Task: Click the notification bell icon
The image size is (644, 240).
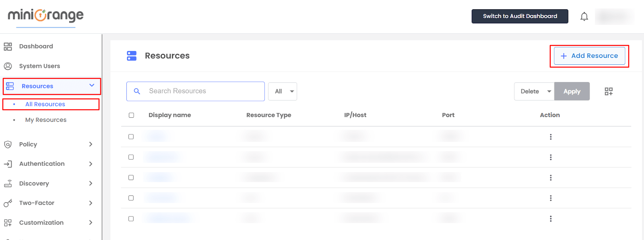Action: (584, 16)
